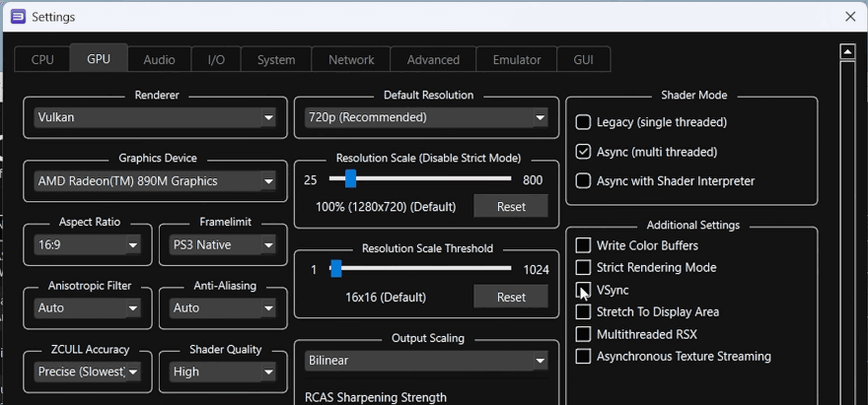
Task: Select Async (multi threaded) shader mode
Action: pyautogui.click(x=583, y=152)
